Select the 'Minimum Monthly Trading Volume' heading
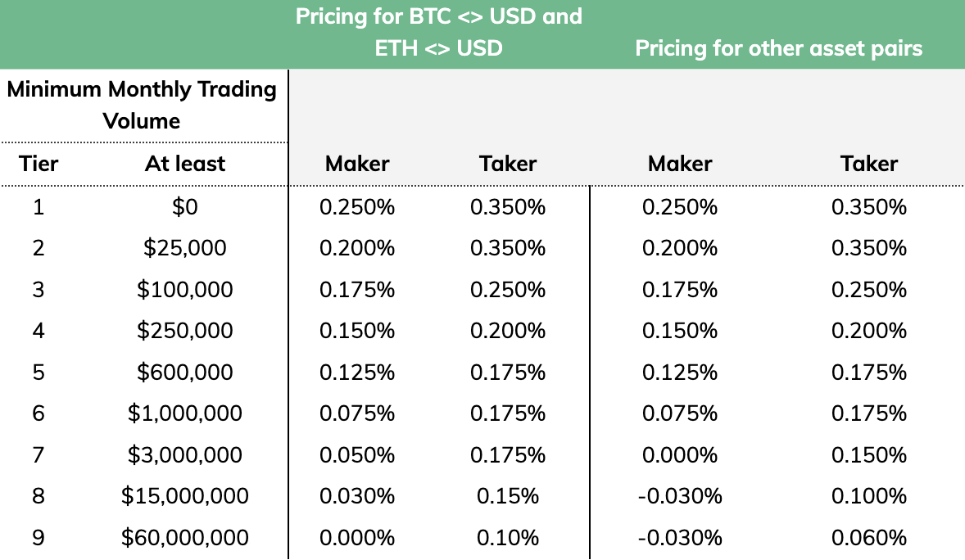The image size is (965, 560). [142, 105]
